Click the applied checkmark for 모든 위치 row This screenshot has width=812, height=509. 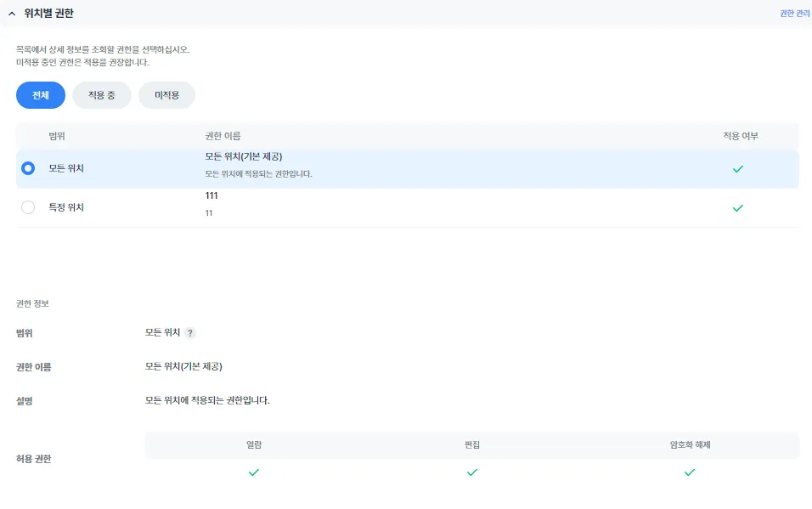(x=738, y=169)
